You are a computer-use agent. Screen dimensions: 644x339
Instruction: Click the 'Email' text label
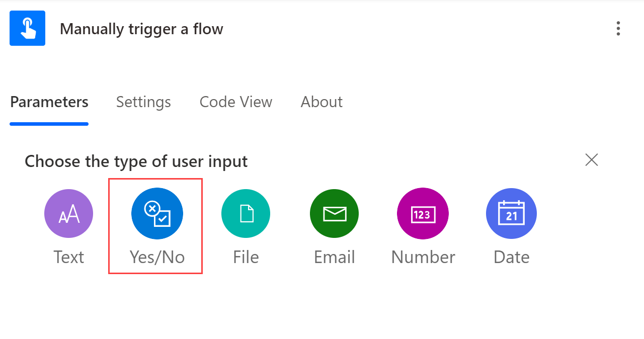pyautogui.click(x=334, y=257)
